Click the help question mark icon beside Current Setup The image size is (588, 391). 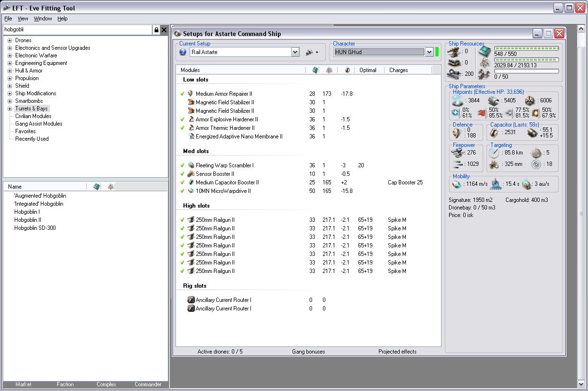click(183, 53)
